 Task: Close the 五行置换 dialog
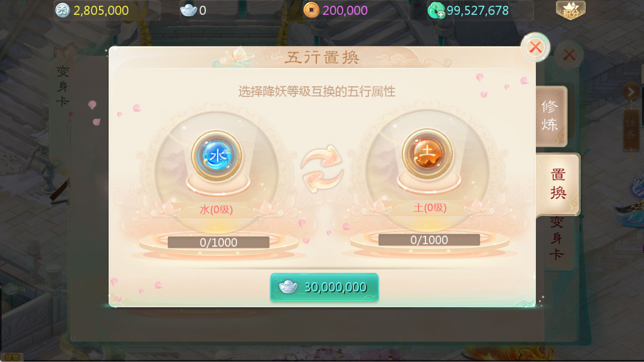(535, 47)
